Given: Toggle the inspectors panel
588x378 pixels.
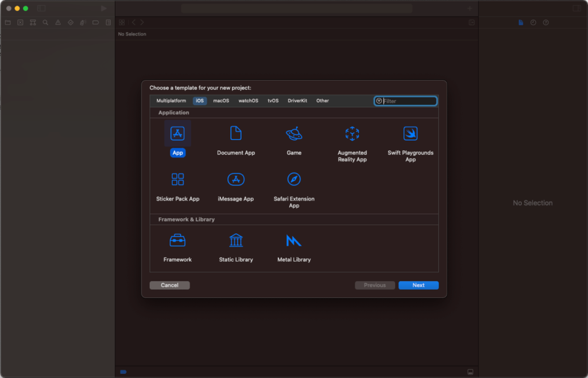Looking at the screenshot, I should click(577, 8).
